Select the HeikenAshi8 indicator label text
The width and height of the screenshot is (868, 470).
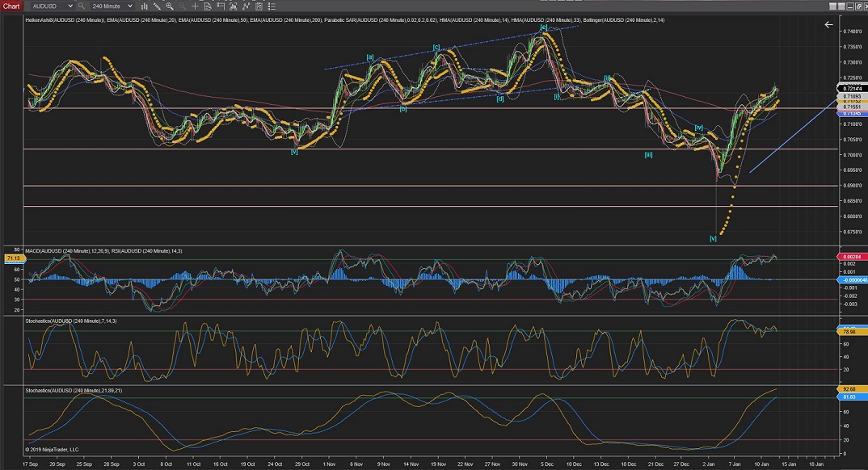coord(65,20)
